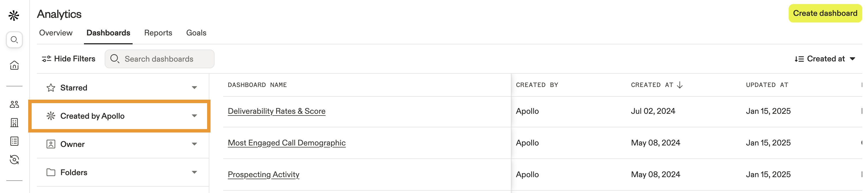Open the Lists icon in sidebar

14,141
